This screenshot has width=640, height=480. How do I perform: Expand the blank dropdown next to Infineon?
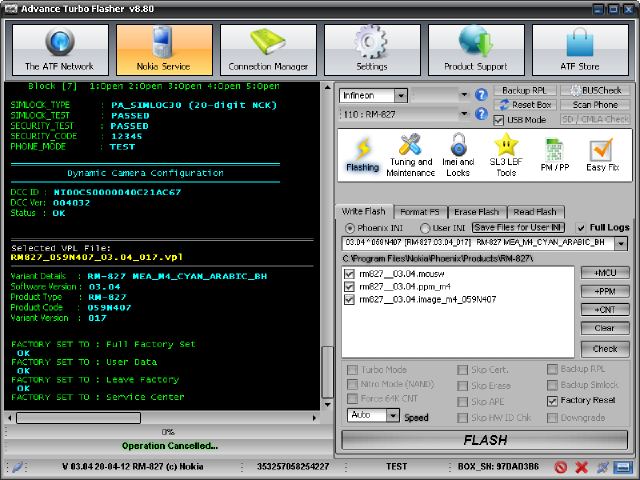[464, 95]
